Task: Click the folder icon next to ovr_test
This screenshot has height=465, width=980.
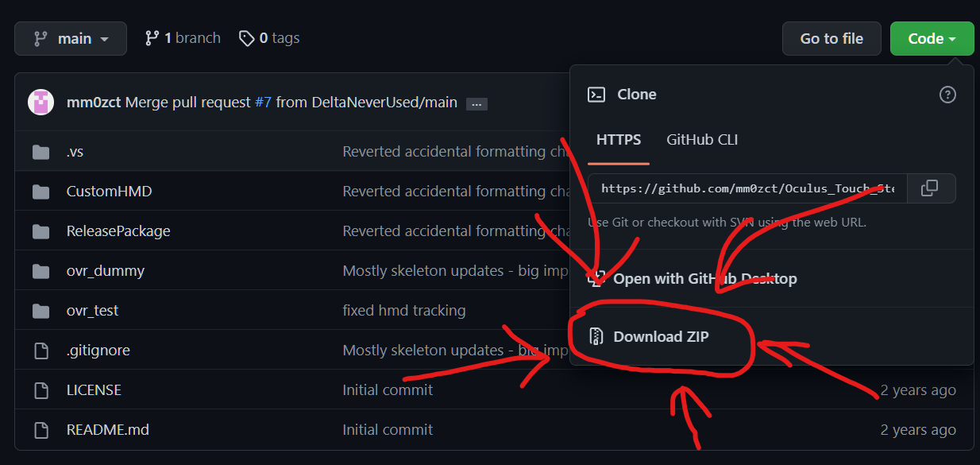Action: coord(41,310)
